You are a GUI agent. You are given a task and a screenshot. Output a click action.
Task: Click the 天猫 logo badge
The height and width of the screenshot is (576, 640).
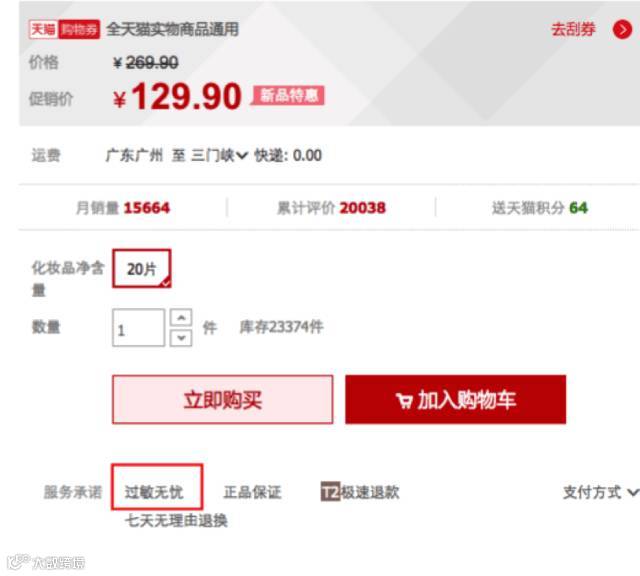[x=44, y=29]
